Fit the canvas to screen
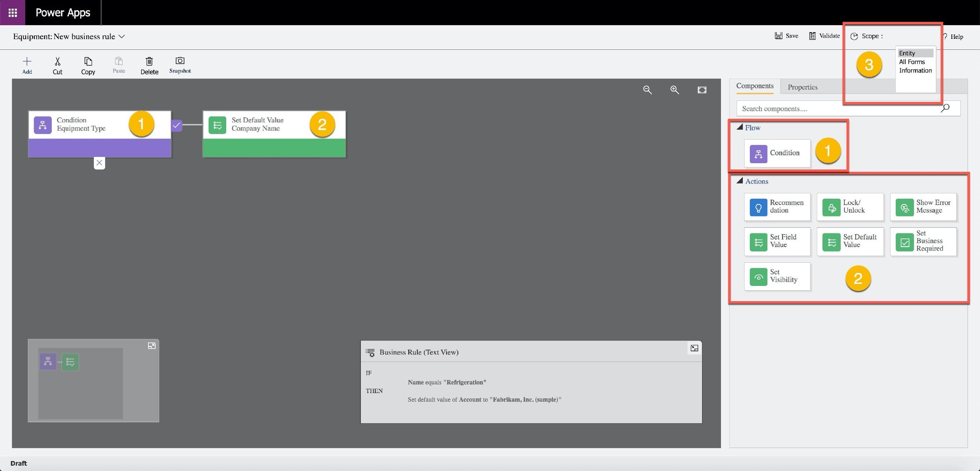980x471 pixels. [x=702, y=90]
